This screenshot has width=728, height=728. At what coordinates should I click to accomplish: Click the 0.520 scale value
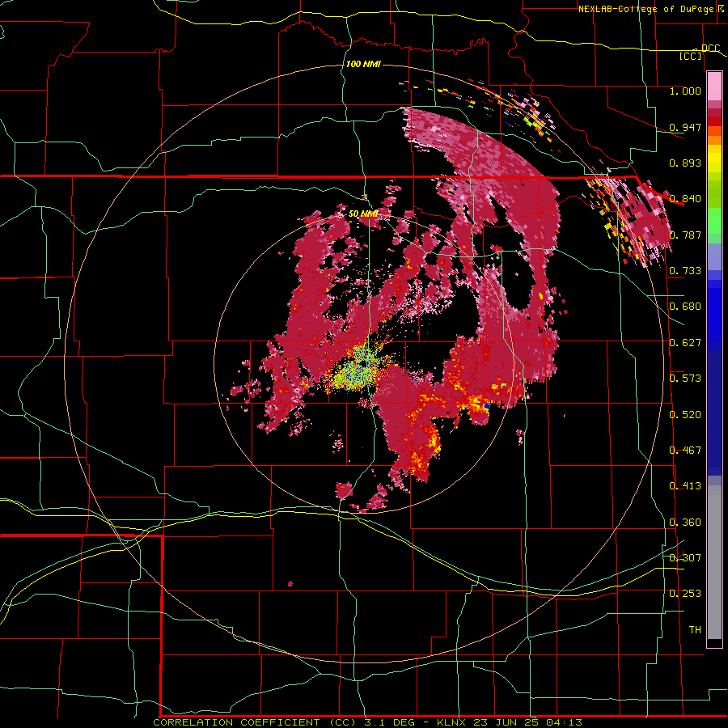pyautogui.click(x=685, y=414)
